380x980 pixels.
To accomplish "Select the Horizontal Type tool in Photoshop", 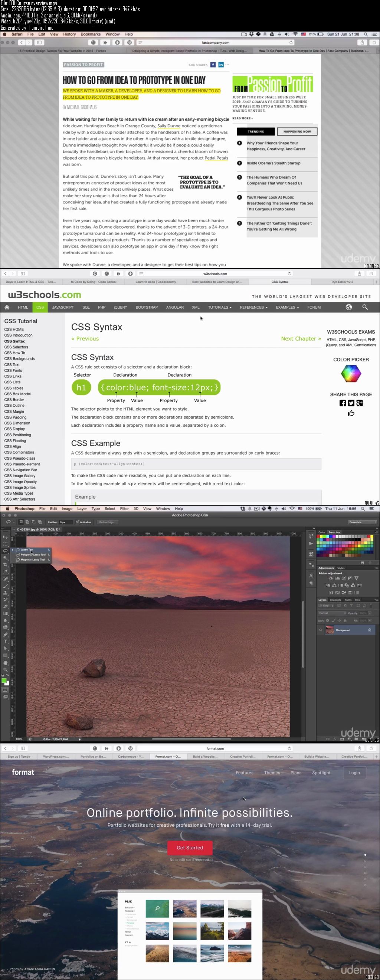I will (5, 642).
